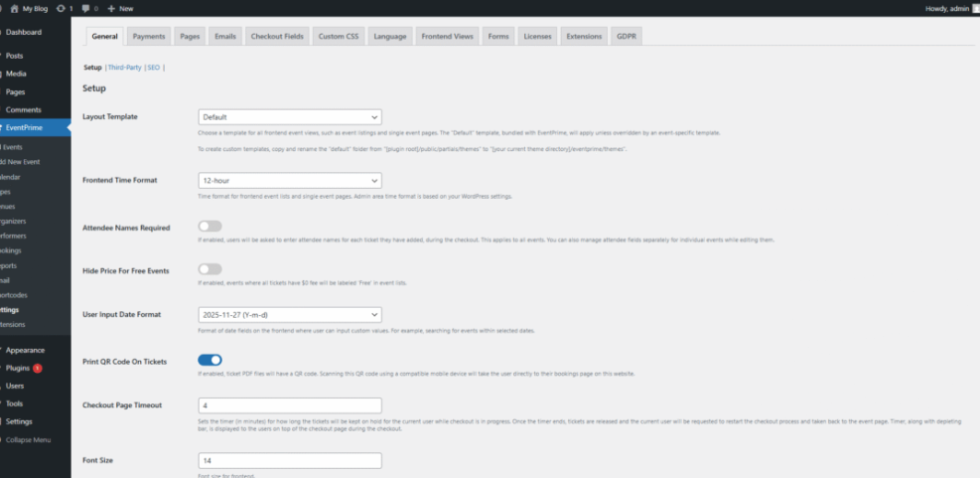Open the SEO sub-section link

154,68
